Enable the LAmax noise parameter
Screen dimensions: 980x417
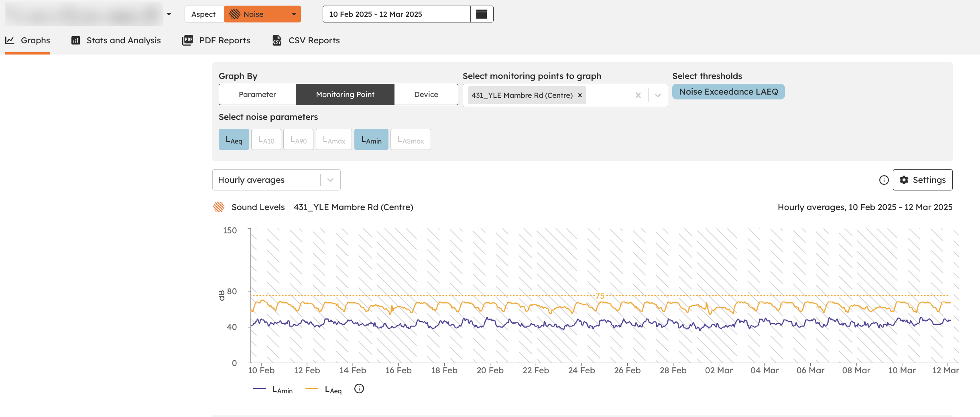pos(334,140)
